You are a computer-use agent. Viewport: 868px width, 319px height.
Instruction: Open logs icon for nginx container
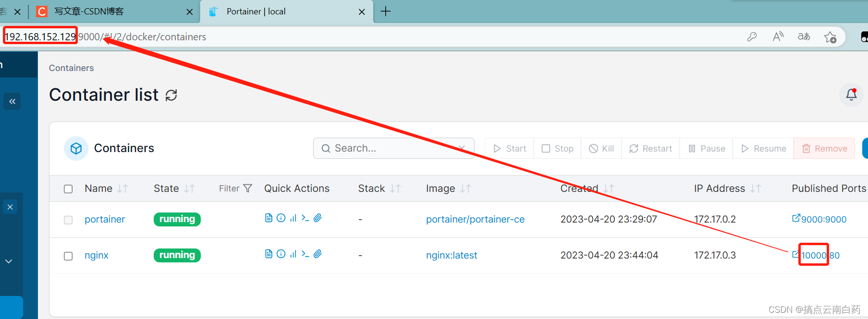click(x=269, y=254)
